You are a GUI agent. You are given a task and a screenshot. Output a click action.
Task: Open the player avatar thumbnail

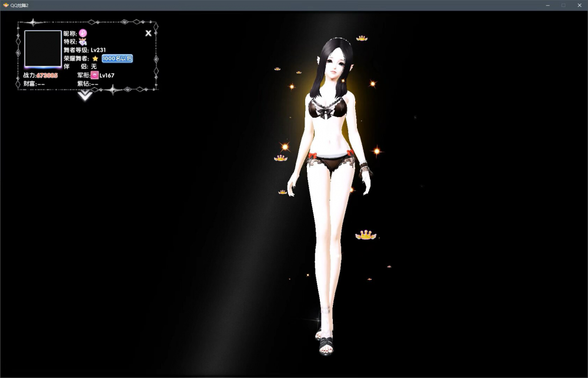click(43, 49)
